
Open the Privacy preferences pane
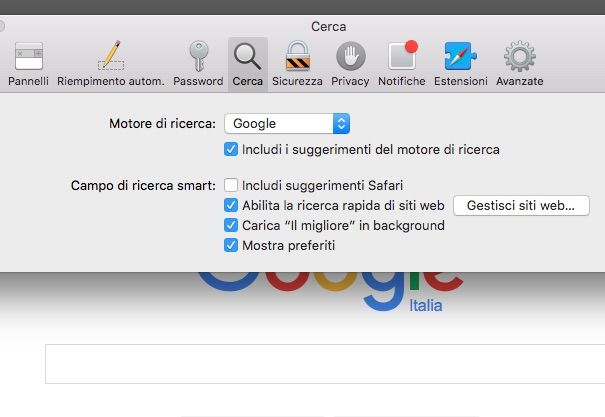[350, 64]
